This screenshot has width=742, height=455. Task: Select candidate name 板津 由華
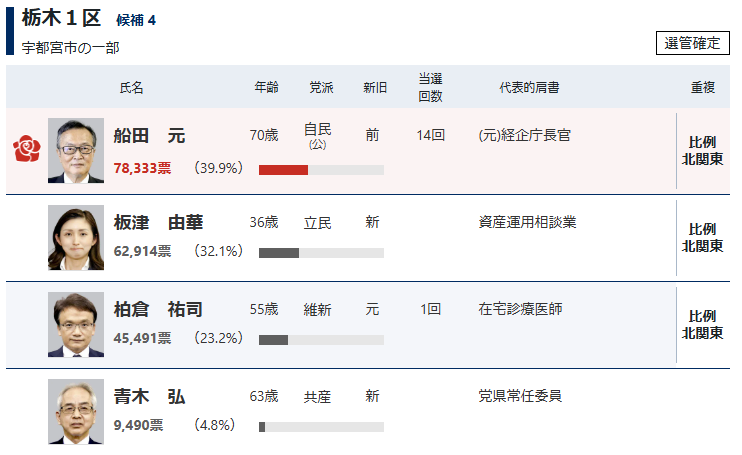tap(158, 223)
